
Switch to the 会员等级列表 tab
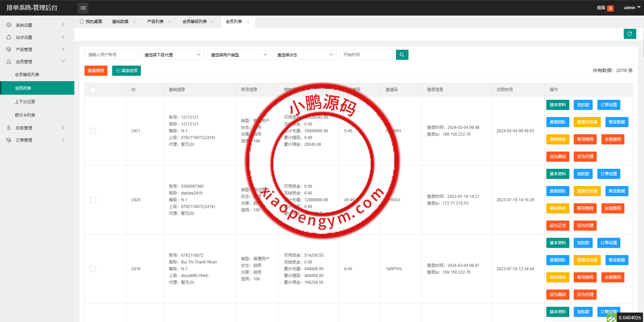pyautogui.click(x=194, y=22)
